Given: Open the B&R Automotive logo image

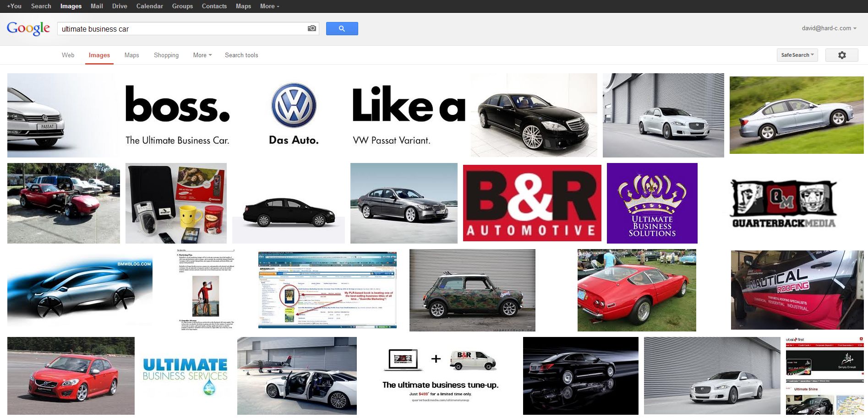Looking at the screenshot, I should pyautogui.click(x=532, y=203).
